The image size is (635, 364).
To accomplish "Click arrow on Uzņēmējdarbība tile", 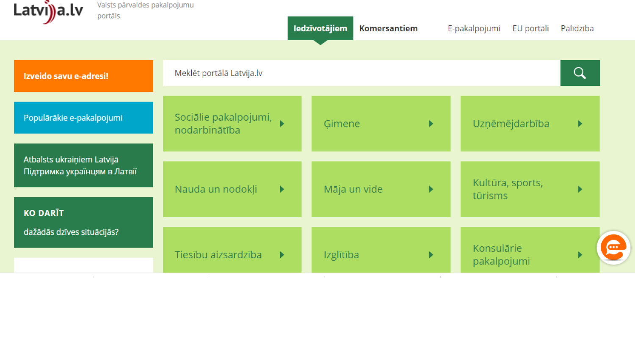I will pos(580,124).
